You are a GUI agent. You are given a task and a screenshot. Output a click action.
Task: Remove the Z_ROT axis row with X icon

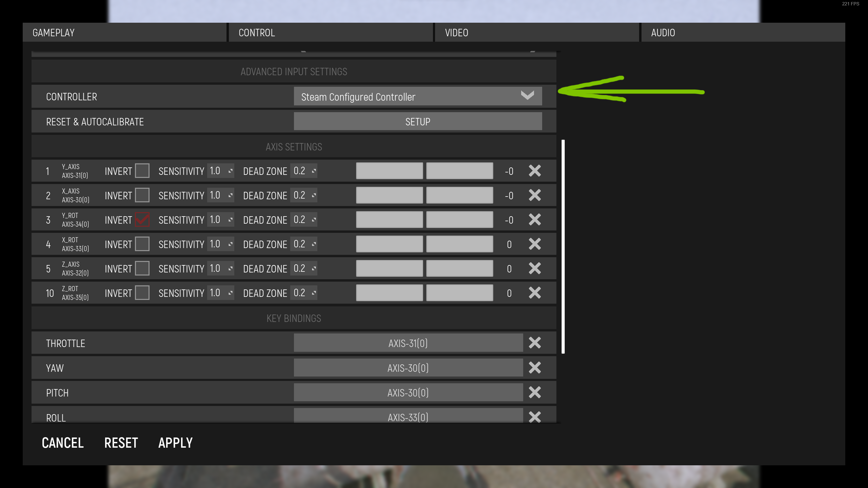(x=535, y=293)
